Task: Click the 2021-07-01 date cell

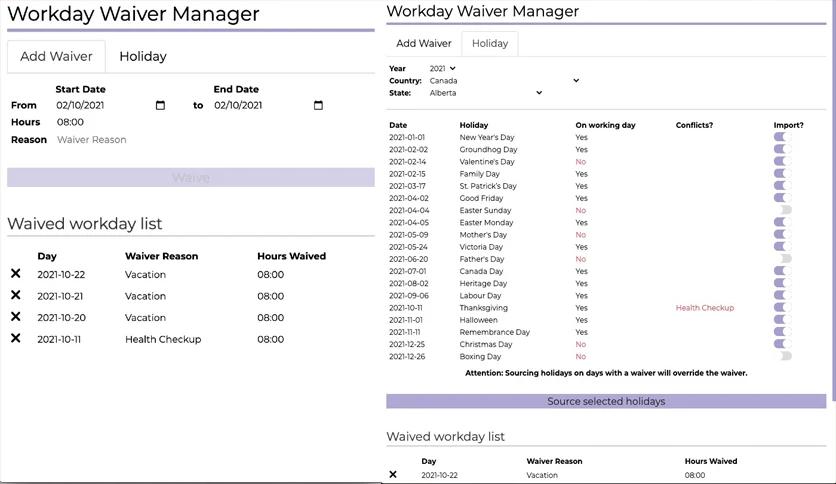Action: pyautogui.click(x=407, y=271)
